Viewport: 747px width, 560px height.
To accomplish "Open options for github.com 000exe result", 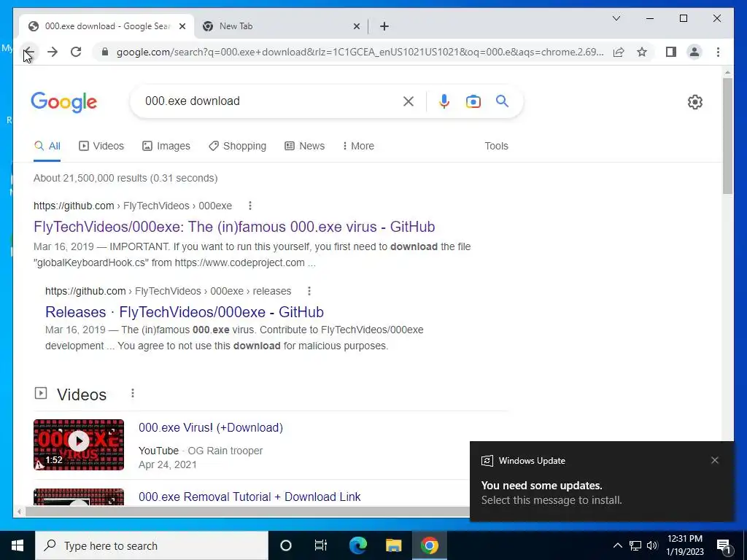I will (250, 206).
